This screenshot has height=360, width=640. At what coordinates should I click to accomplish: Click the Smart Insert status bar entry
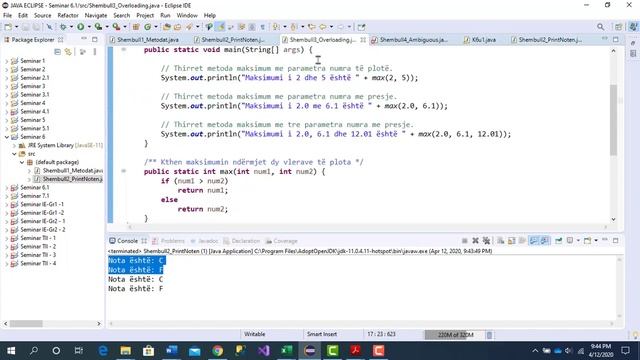pos(322,334)
